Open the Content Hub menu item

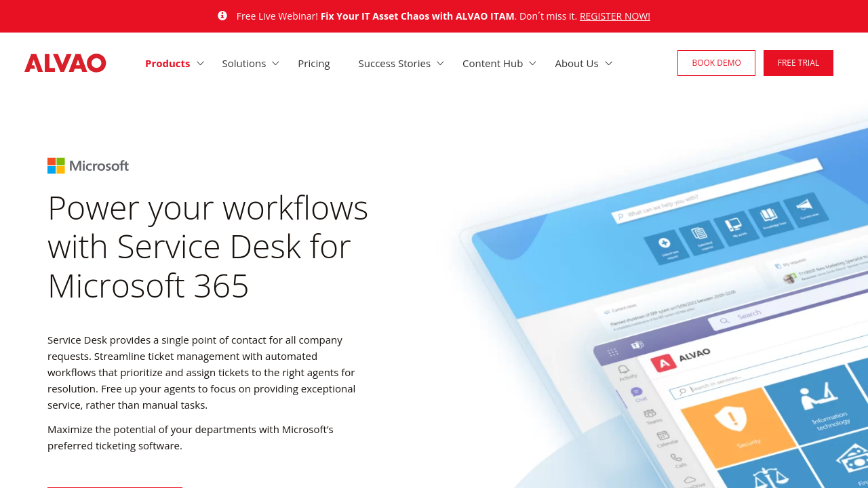pos(492,63)
